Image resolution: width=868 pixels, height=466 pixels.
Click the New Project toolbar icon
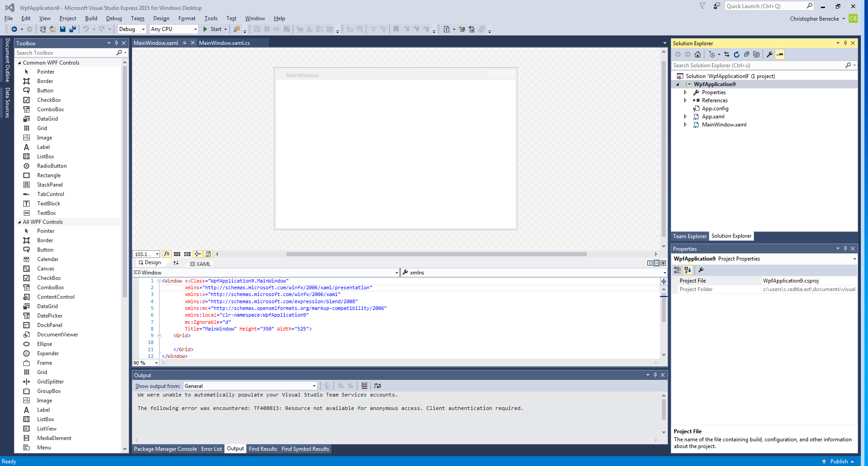click(x=43, y=29)
